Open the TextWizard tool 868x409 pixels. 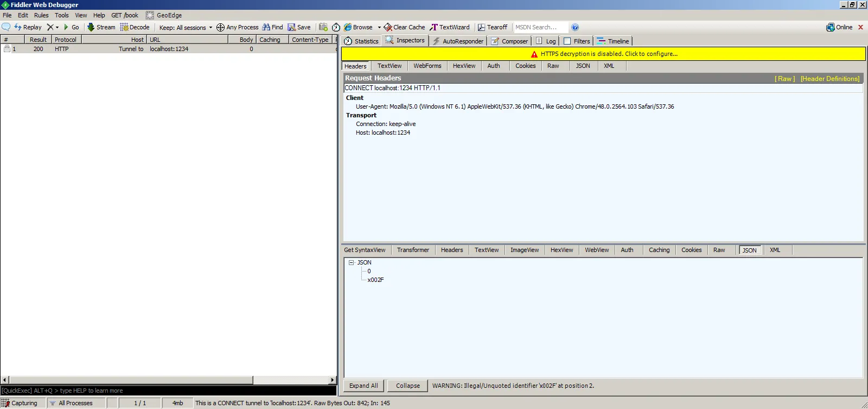[x=450, y=27]
